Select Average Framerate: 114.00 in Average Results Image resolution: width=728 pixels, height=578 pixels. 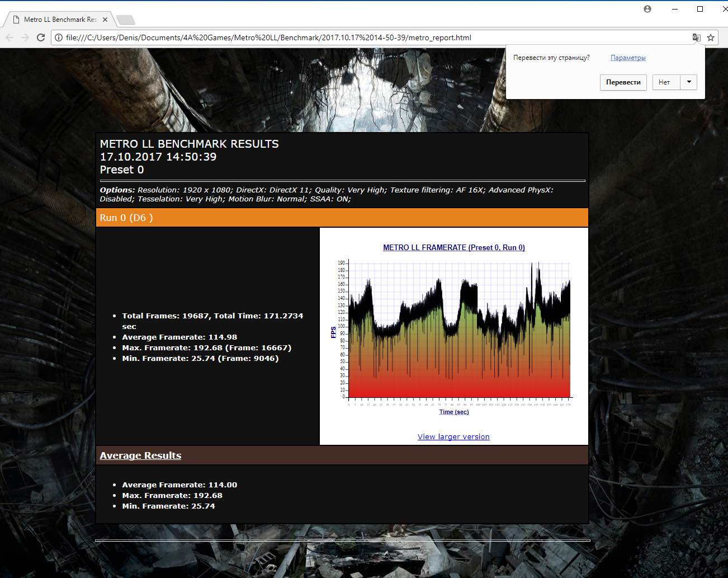click(179, 485)
